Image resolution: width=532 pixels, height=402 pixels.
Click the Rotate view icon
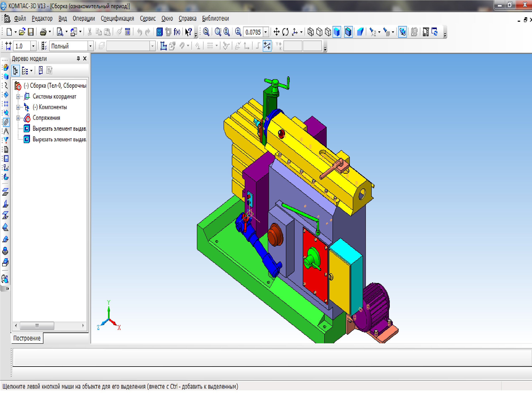pyautogui.click(x=285, y=32)
